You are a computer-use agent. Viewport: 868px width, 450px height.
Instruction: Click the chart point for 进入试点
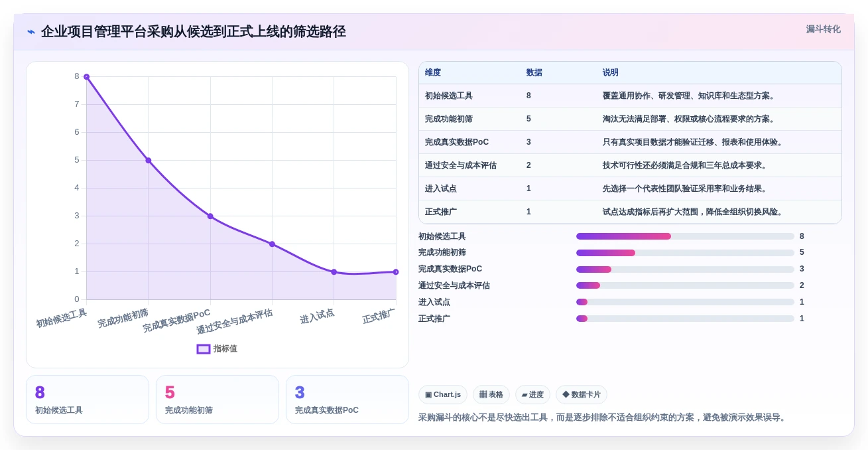point(334,272)
